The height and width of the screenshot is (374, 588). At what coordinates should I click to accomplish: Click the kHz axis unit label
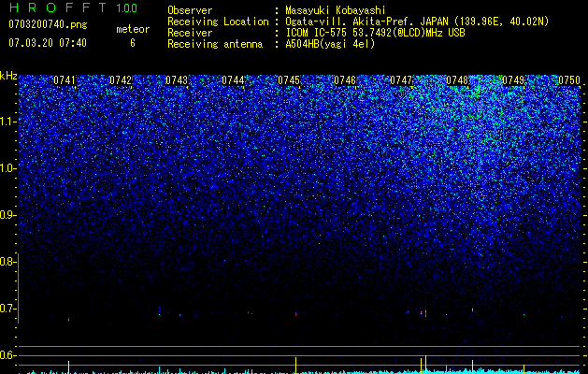[x=8, y=76]
